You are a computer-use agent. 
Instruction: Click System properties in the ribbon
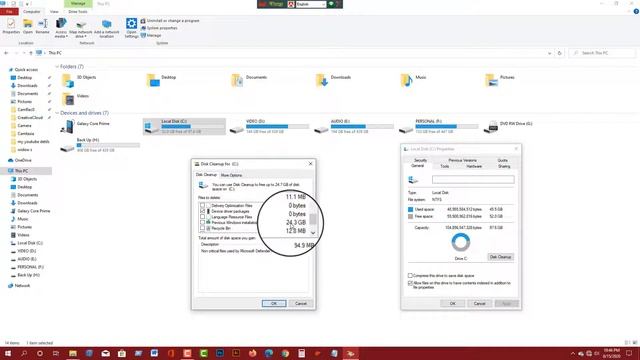(159, 28)
